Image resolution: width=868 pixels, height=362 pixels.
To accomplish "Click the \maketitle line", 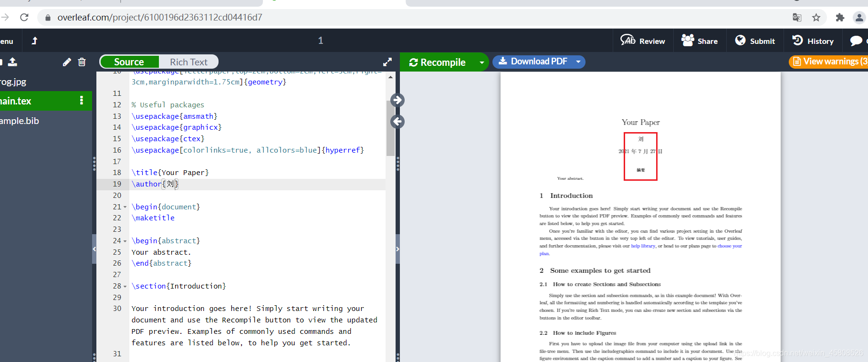I will 153,218.
